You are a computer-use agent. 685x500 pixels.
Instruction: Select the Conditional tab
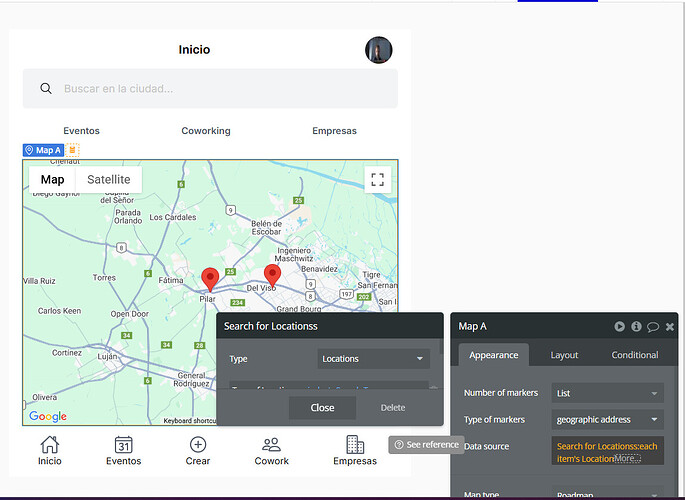tap(635, 355)
